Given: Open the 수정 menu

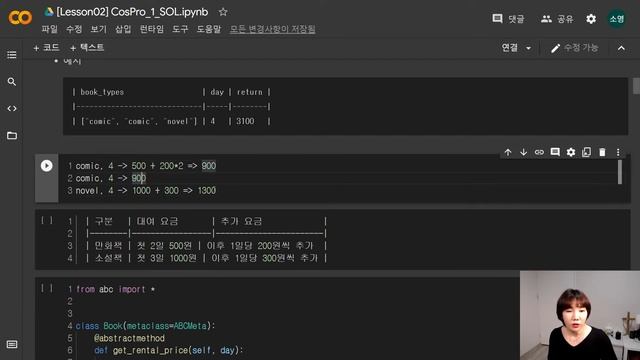Looking at the screenshot, I should click(x=74, y=29).
